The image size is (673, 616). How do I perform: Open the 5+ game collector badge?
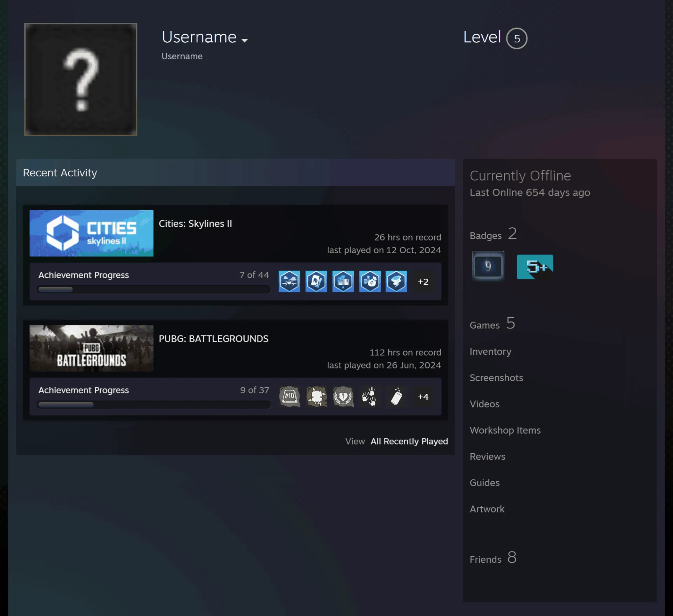pos(535,266)
